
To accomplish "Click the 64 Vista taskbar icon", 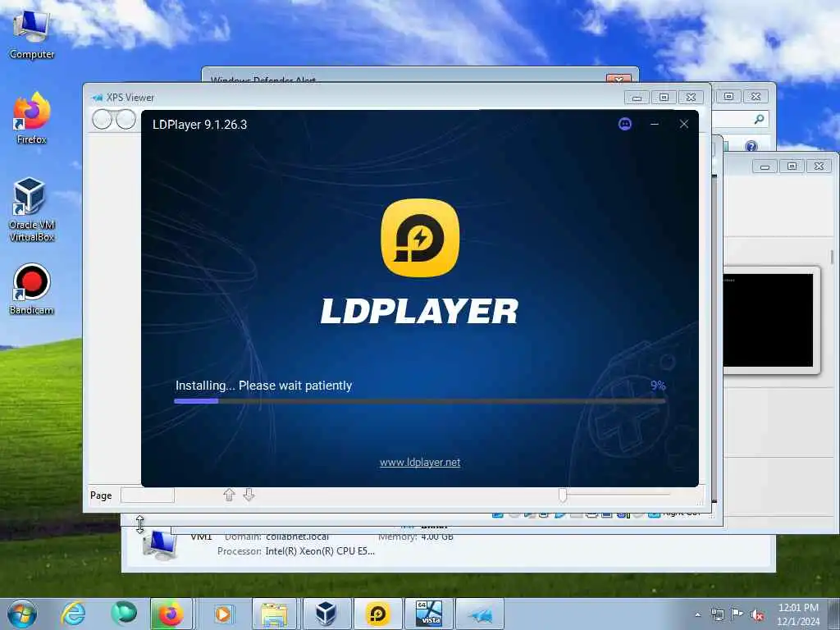I will (428, 614).
